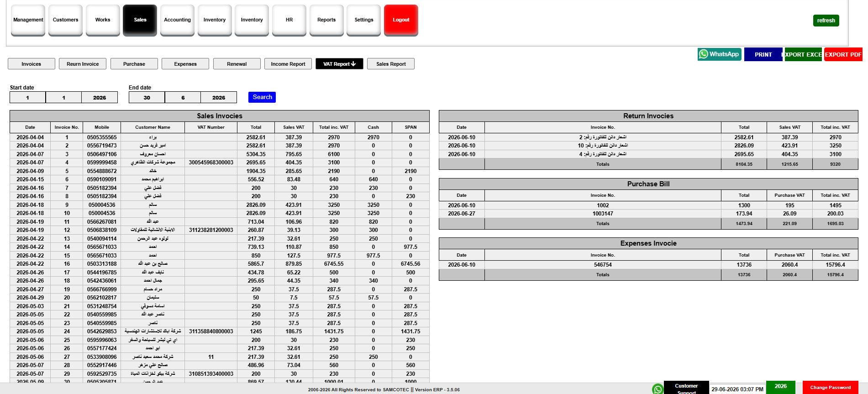Switch to the Expenses tab
Image resolution: width=868 pixels, height=394 pixels.
click(185, 64)
